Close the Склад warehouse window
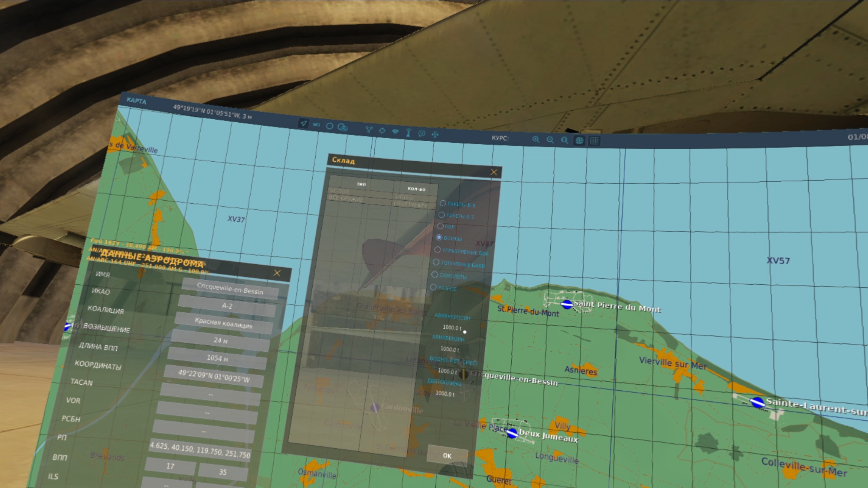Image resolution: width=868 pixels, height=488 pixels. [x=494, y=172]
